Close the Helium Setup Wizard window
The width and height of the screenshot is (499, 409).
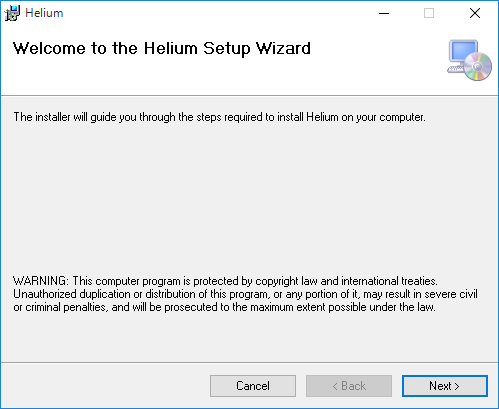pyautogui.click(x=475, y=13)
